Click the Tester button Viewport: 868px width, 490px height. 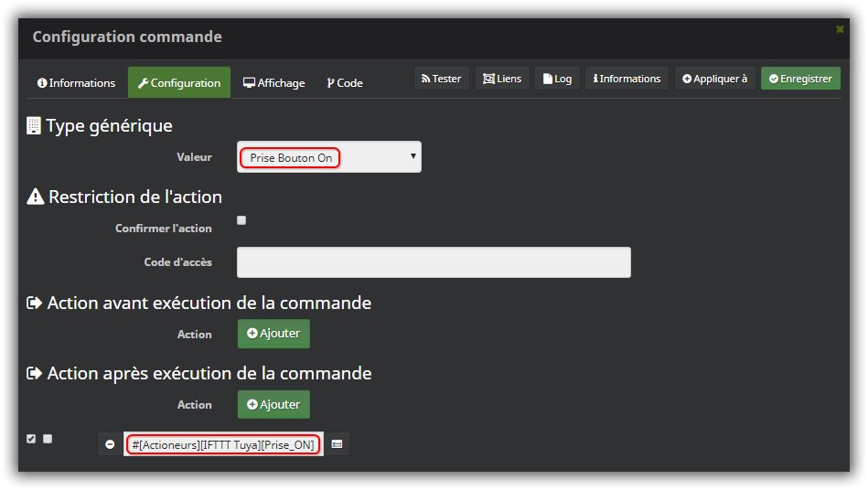click(441, 79)
